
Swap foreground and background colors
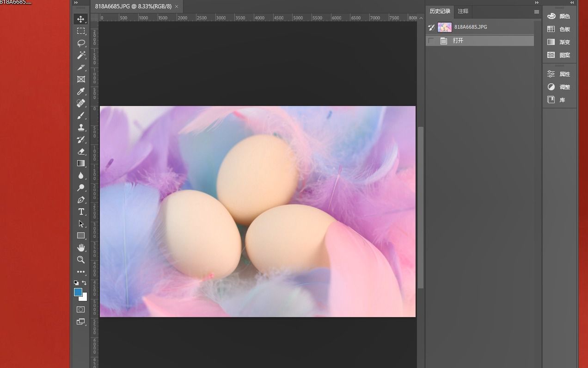[84, 282]
